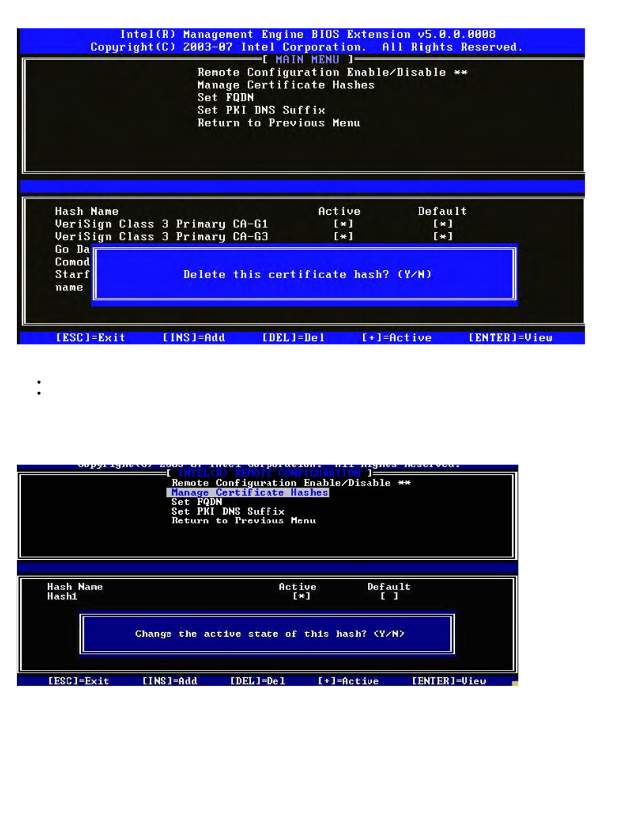Screen dimensions: 644x834
Task: Toggle Active checkbox for Hash1
Action: tap(302, 596)
